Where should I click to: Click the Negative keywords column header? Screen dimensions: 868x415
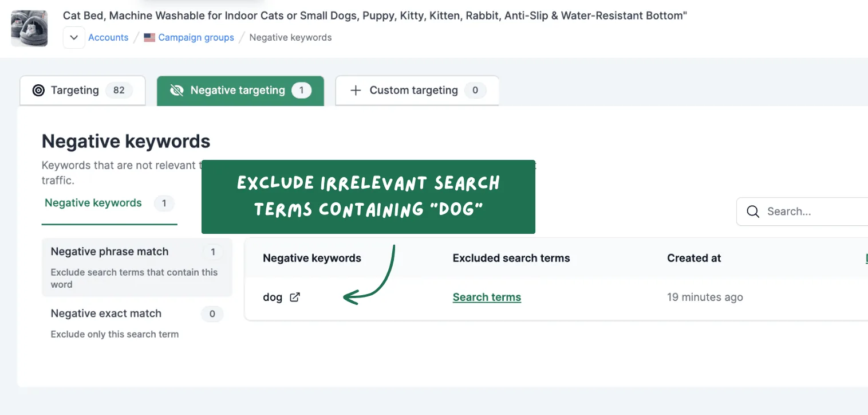312,258
